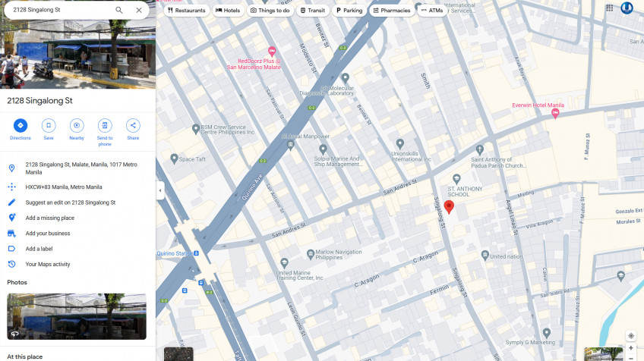Click Everwin Hotel Manila marker
This screenshot has width=644, height=361.
point(555,114)
